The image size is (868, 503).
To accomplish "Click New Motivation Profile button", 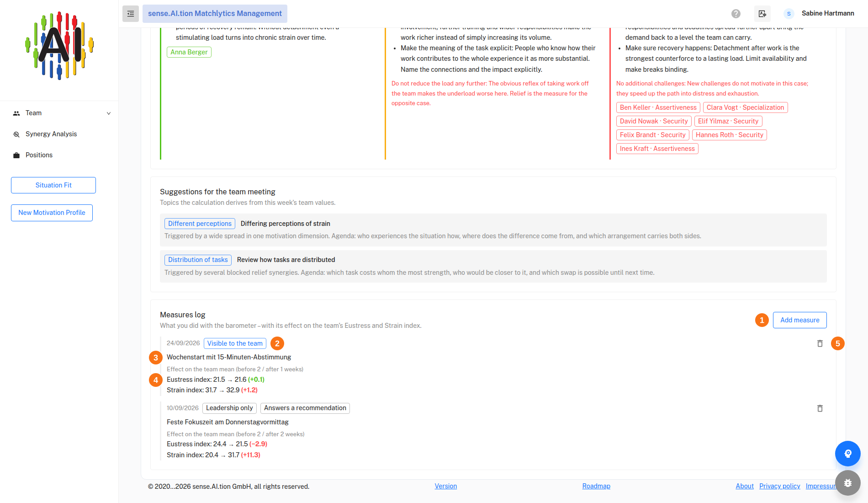I will tap(52, 213).
